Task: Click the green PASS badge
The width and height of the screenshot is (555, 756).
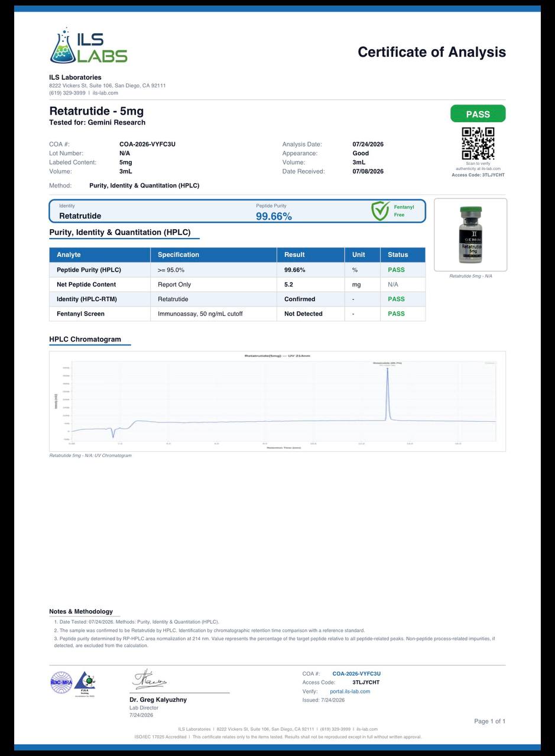Action: pyautogui.click(x=478, y=114)
